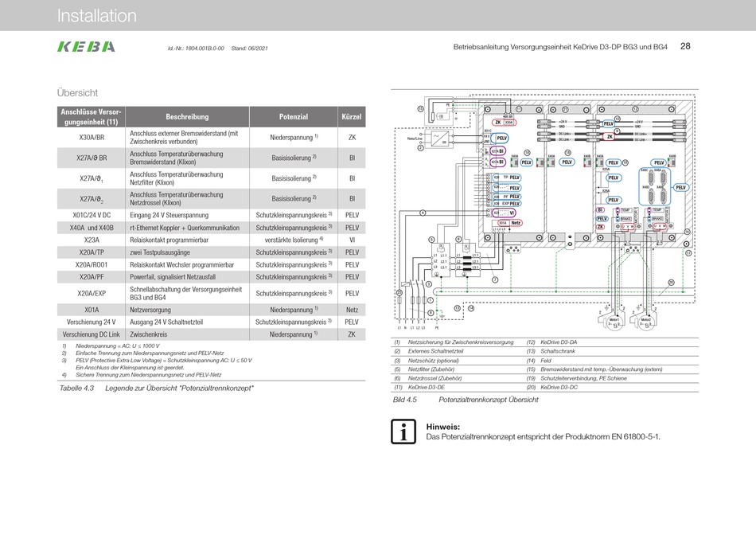Click the Netz/Line power supply converter symbol
Image resolution: width=756 pixels, height=535 pixels.
click(438, 137)
